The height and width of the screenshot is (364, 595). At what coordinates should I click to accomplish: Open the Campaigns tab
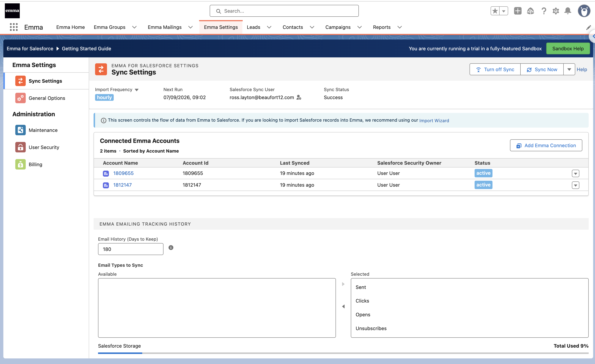click(x=338, y=27)
